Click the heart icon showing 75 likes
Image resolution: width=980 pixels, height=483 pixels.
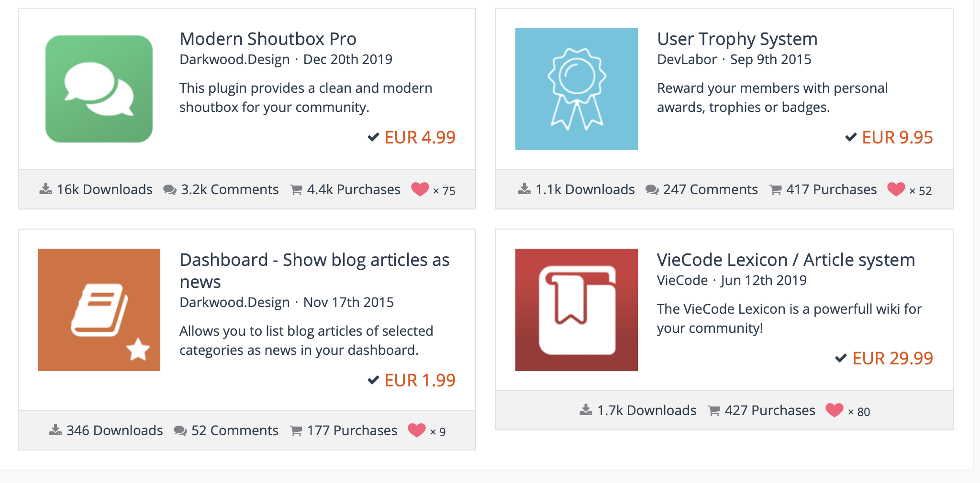pos(420,189)
